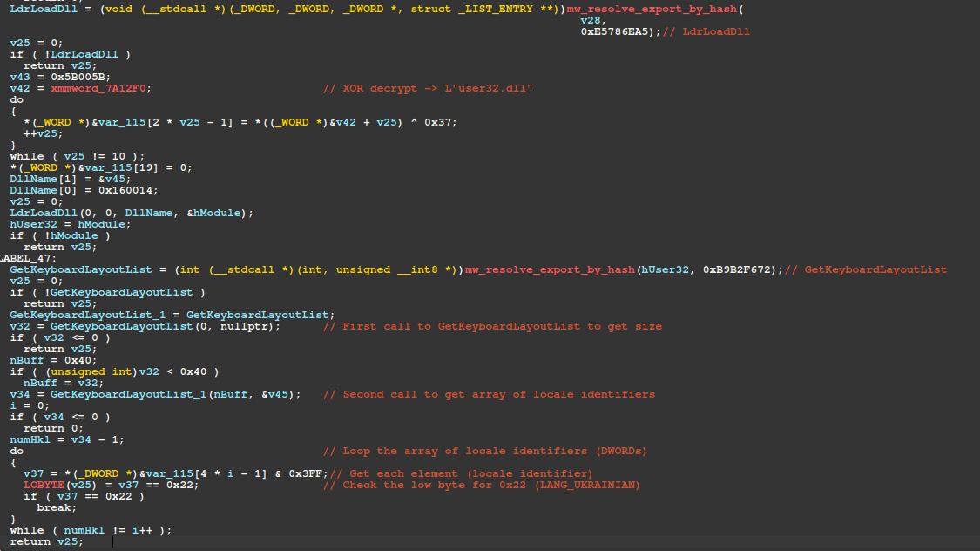Viewport: 980px width, 551px height.
Task: Click the 'DllName[1] = &v45;' line
Action: [x=70, y=179]
